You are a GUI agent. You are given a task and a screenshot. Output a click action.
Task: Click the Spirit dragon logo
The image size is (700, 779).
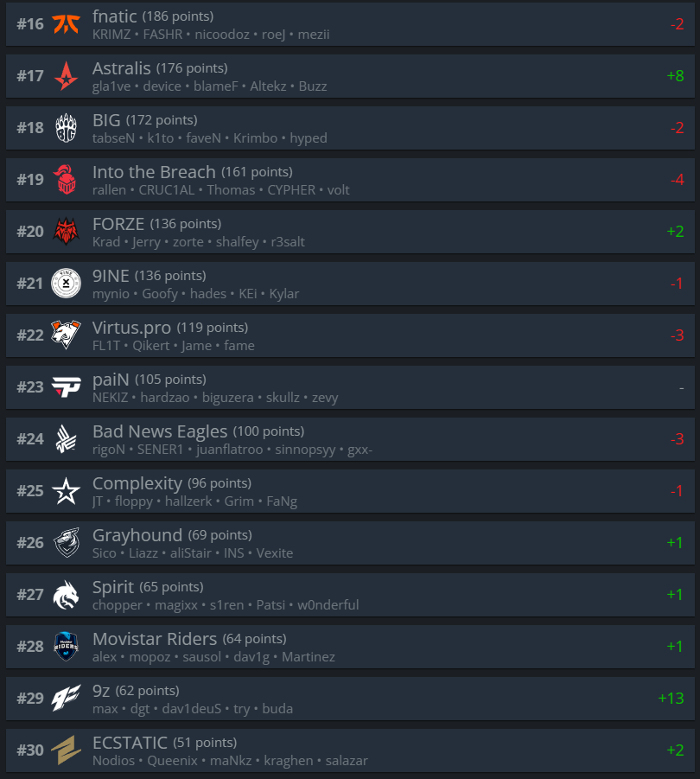[66, 594]
